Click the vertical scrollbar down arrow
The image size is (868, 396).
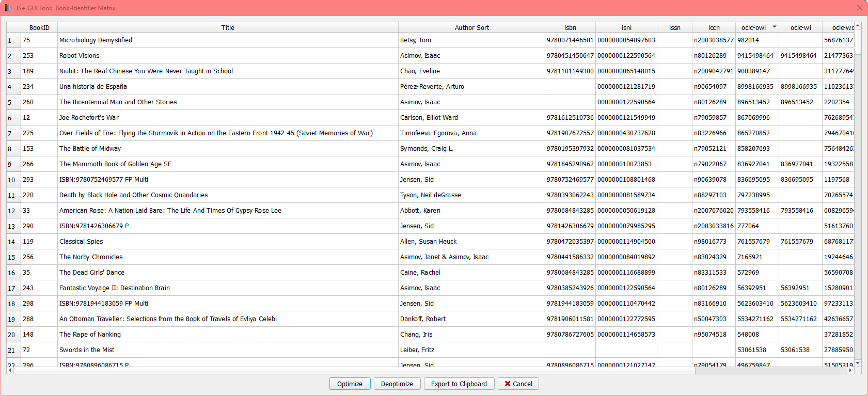coord(858,363)
